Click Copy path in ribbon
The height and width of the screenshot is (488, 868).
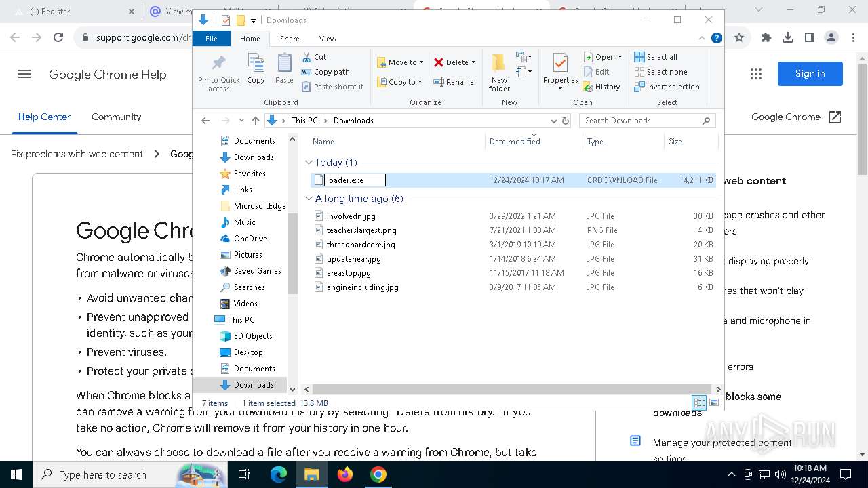click(x=326, y=72)
